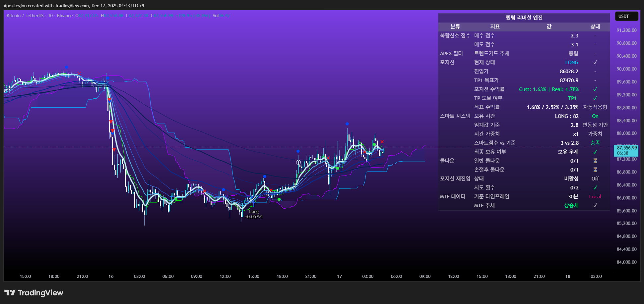The width and height of the screenshot is (644, 304).
Task: Click the hourglass icon for 일반 쿨다운
Action: [595, 161]
